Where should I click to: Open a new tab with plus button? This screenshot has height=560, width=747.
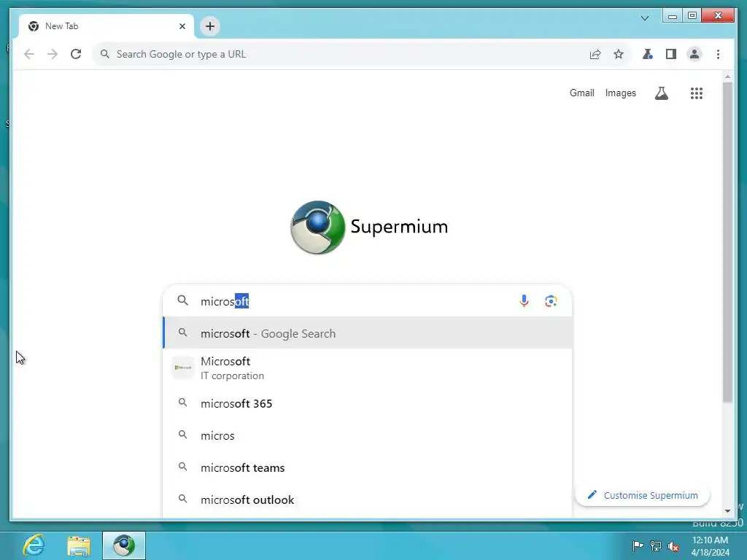click(210, 26)
